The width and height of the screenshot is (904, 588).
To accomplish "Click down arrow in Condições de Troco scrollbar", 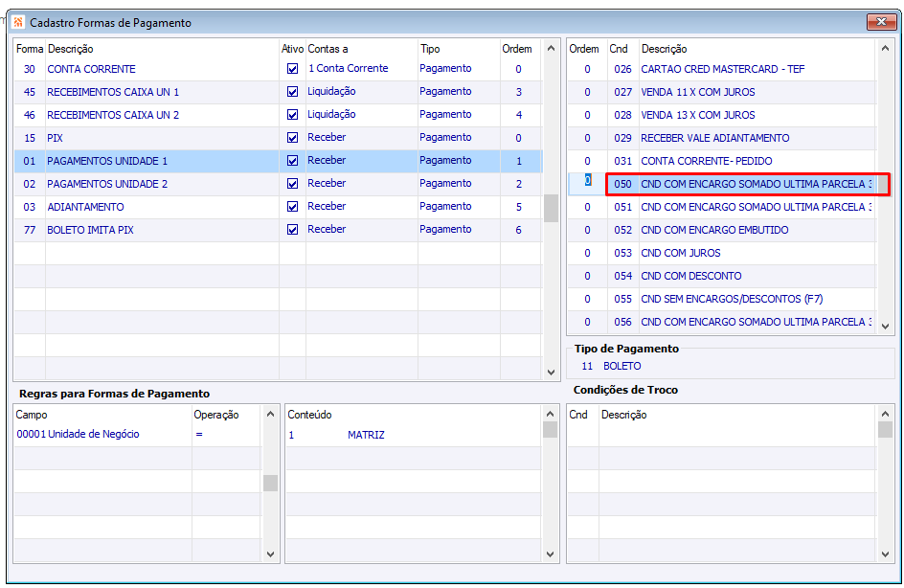I will click(885, 554).
